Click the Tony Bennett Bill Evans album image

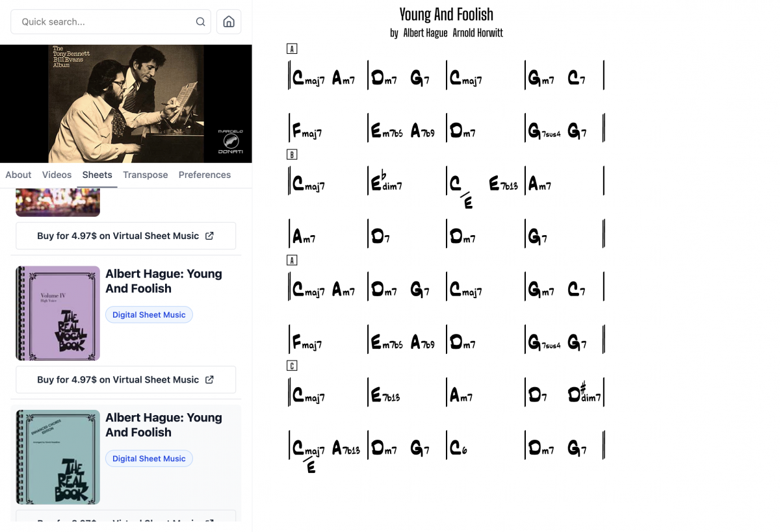(x=126, y=103)
